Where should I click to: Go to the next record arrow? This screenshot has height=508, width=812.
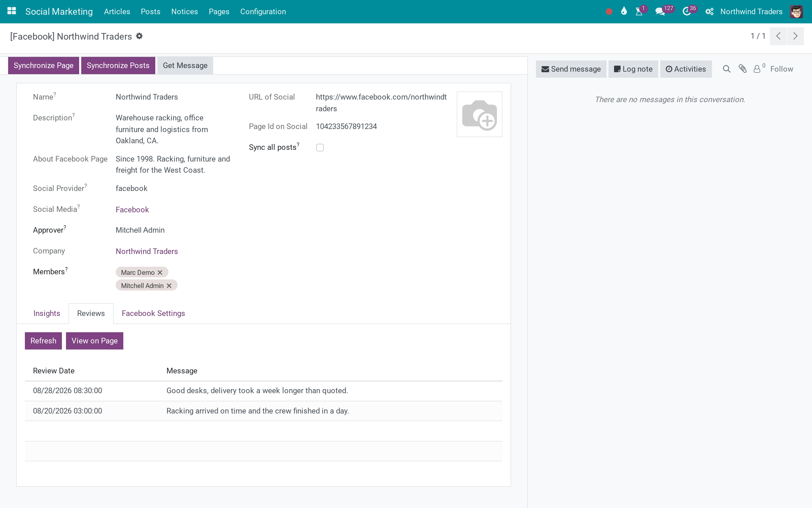coord(795,36)
